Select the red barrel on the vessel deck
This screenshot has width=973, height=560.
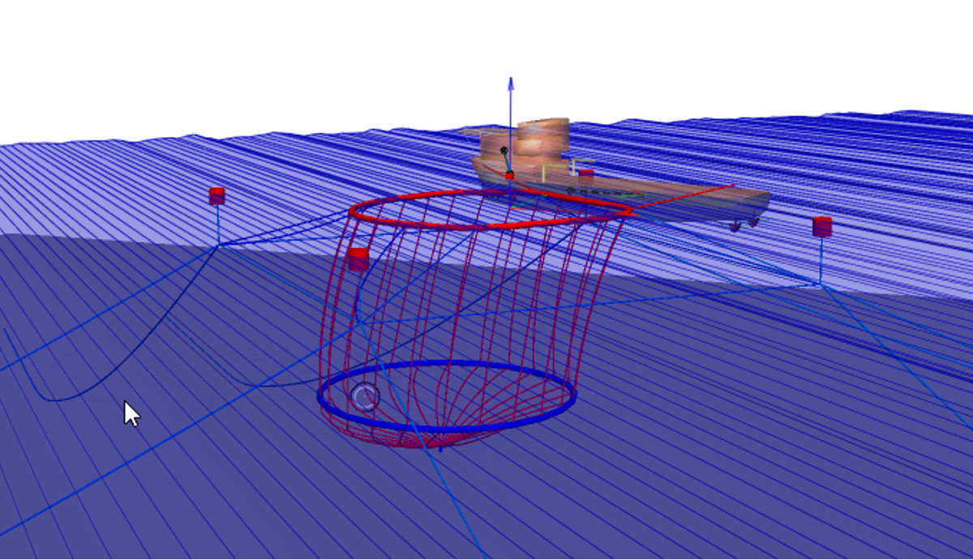(x=585, y=172)
